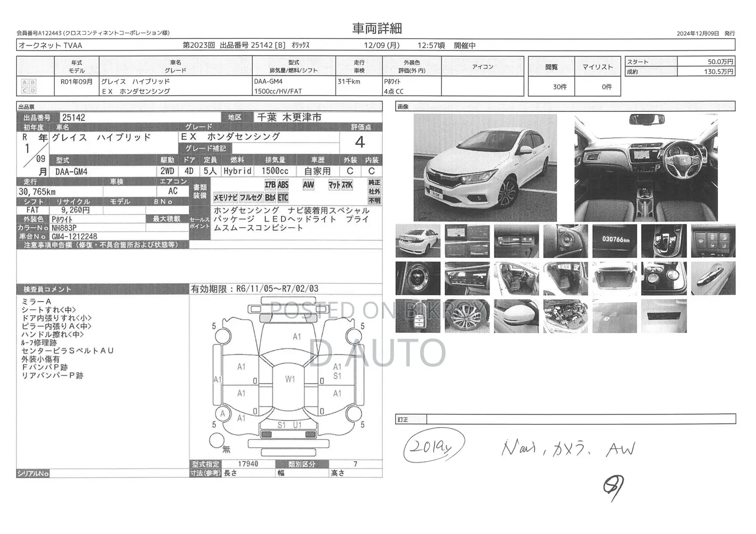Click the color number NH883P
Screen dimensions: 756x534
point(64,228)
